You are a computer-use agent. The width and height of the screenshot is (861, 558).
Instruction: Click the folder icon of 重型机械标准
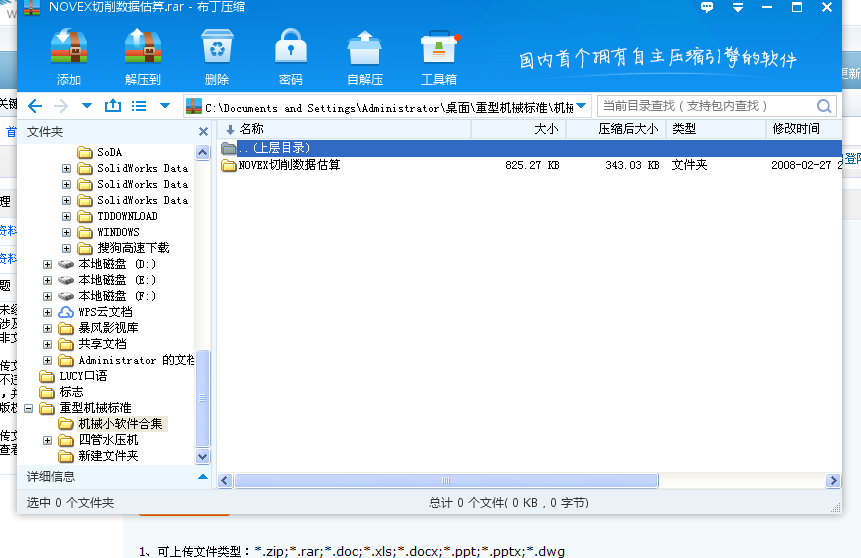(x=47, y=408)
